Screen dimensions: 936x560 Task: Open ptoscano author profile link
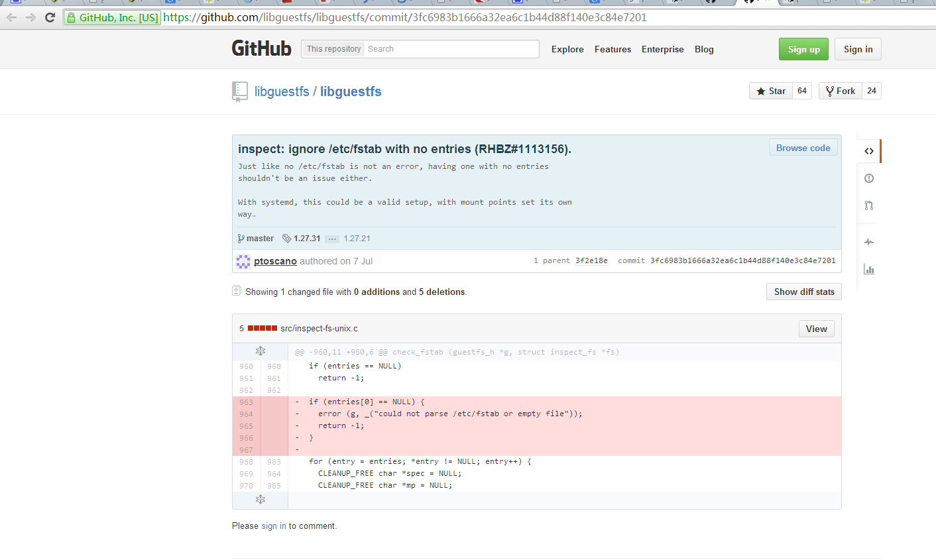pyautogui.click(x=275, y=261)
